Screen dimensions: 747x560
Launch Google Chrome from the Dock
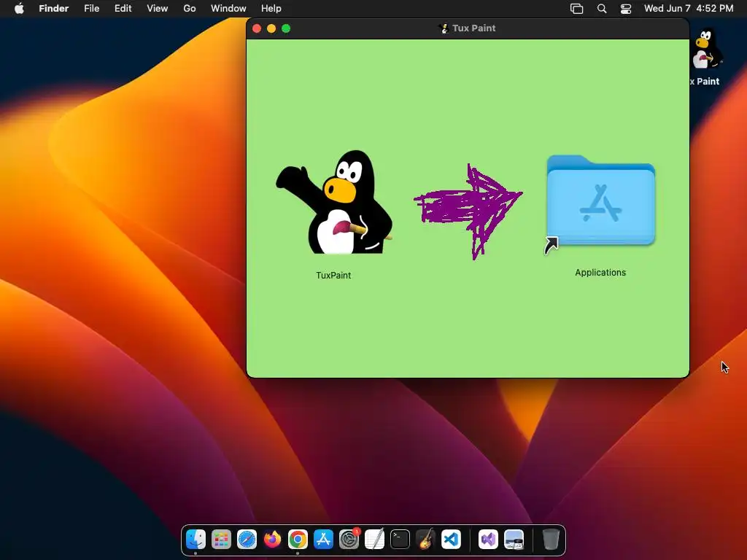298,540
